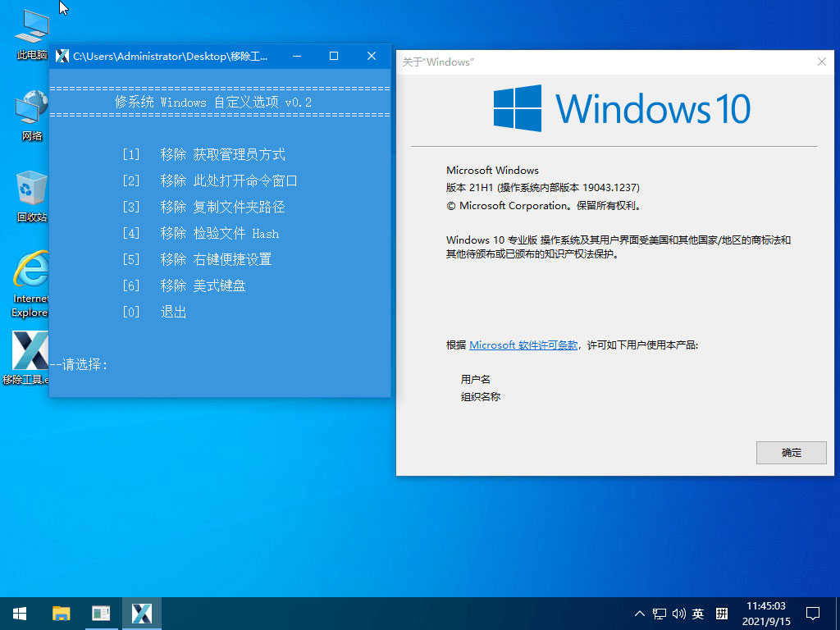
Task: Open the volume control in the tray
Action: 678,613
